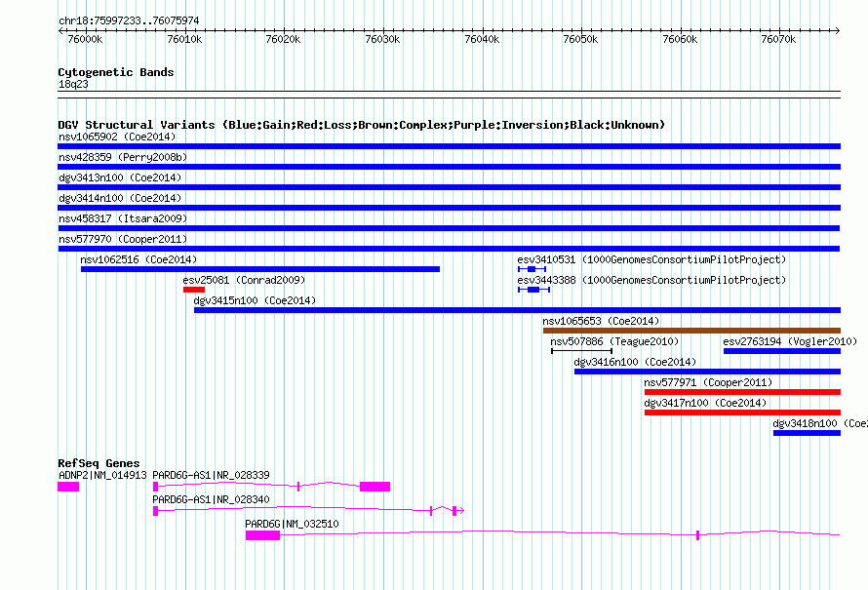
Task: Click the PARD6G-AS1|NR_028340 gene label
Action: pos(211,499)
